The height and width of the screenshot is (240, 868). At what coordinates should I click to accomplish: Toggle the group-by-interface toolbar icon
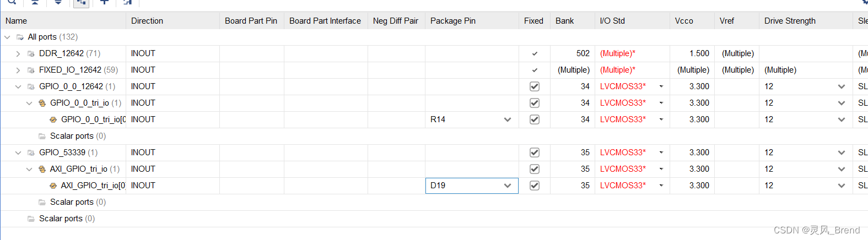81,3
